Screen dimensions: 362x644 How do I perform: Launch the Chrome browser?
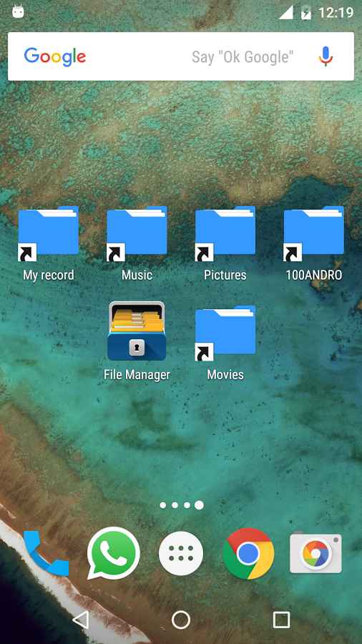(x=249, y=554)
